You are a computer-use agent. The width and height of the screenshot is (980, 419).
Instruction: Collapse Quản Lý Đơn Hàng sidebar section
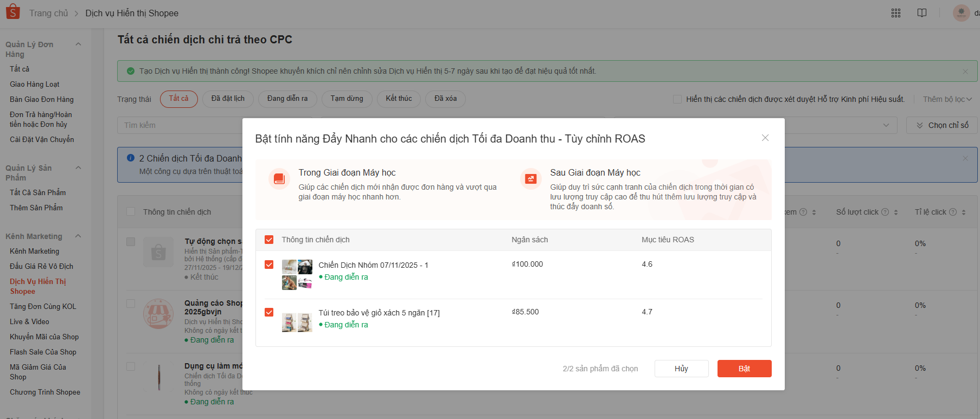click(x=78, y=44)
